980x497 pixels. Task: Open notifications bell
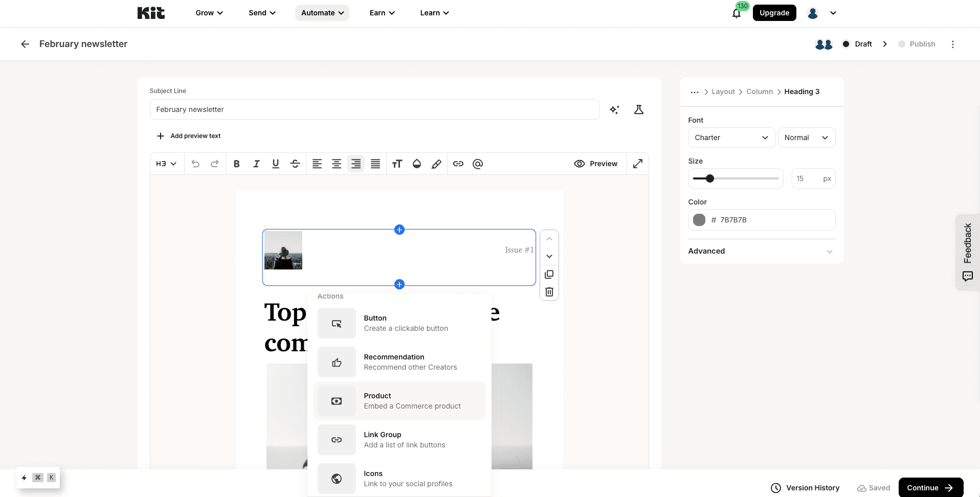click(x=737, y=13)
